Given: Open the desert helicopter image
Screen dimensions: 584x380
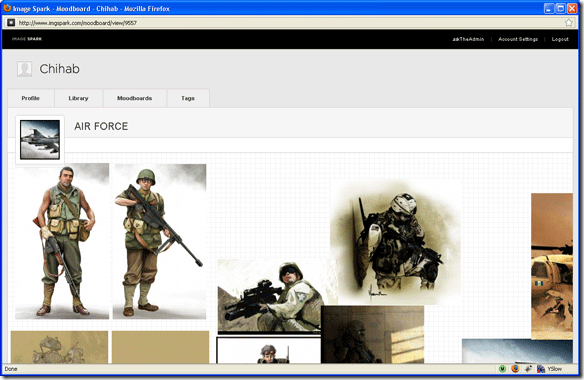Looking at the screenshot, I should [x=552, y=266].
